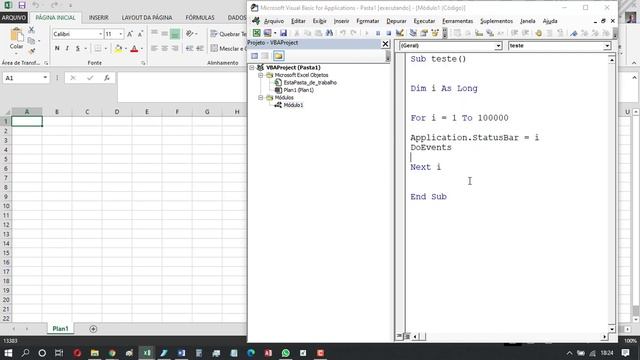Click the red font color A button
This screenshot has width=640, height=360.
[134, 49]
